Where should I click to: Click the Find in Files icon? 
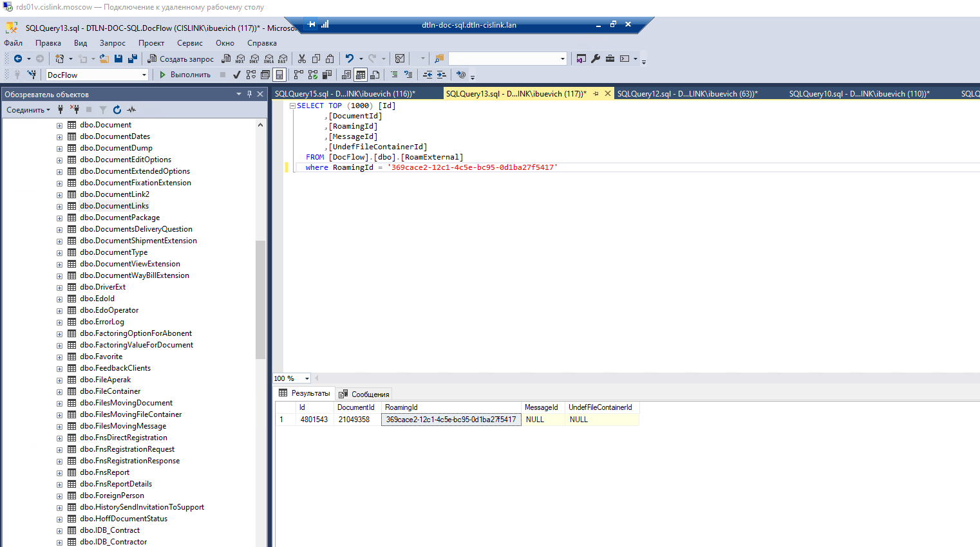[x=439, y=59]
